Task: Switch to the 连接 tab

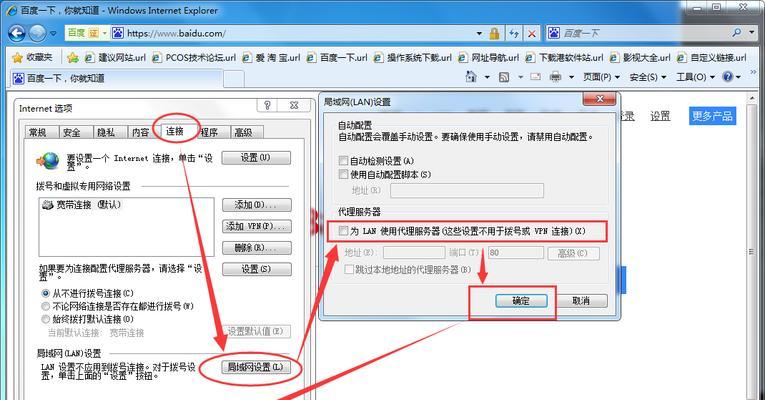Action: pyautogui.click(x=175, y=131)
